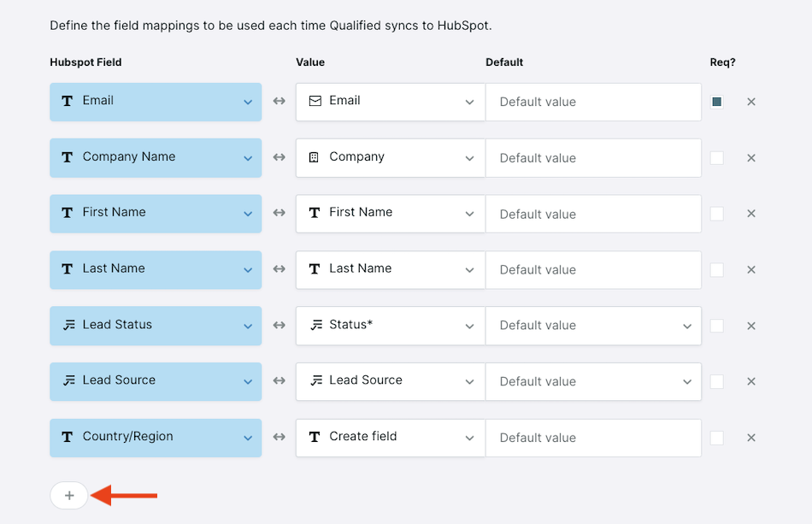Check required box for Last Name row
The width and height of the screenshot is (812, 524).
click(x=717, y=270)
